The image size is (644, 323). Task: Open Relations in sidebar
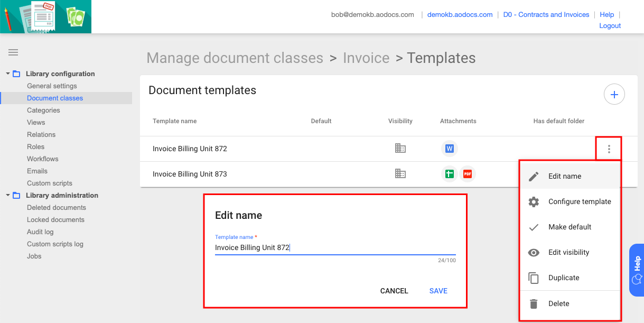coord(41,134)
